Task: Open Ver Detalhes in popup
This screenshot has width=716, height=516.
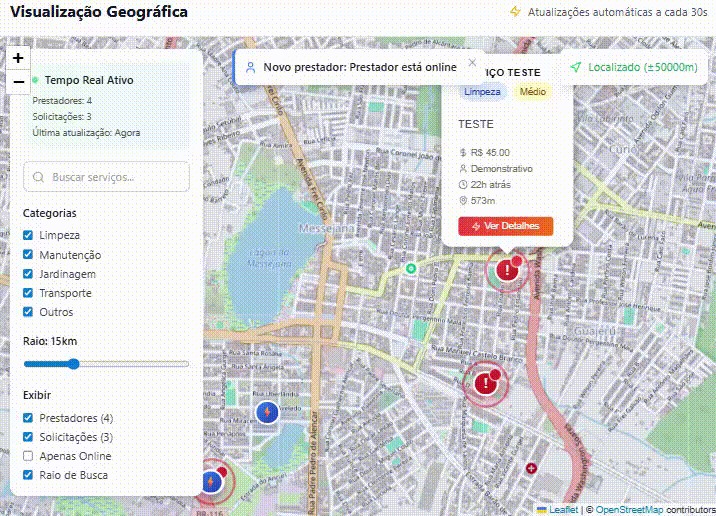Action: tap(505, 226)
